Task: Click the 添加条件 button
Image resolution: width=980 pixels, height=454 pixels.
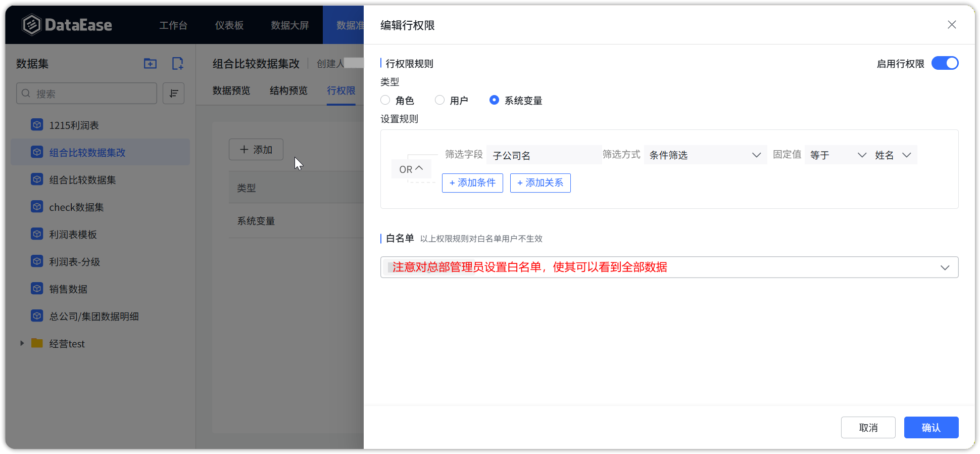Action: [472, 183]
